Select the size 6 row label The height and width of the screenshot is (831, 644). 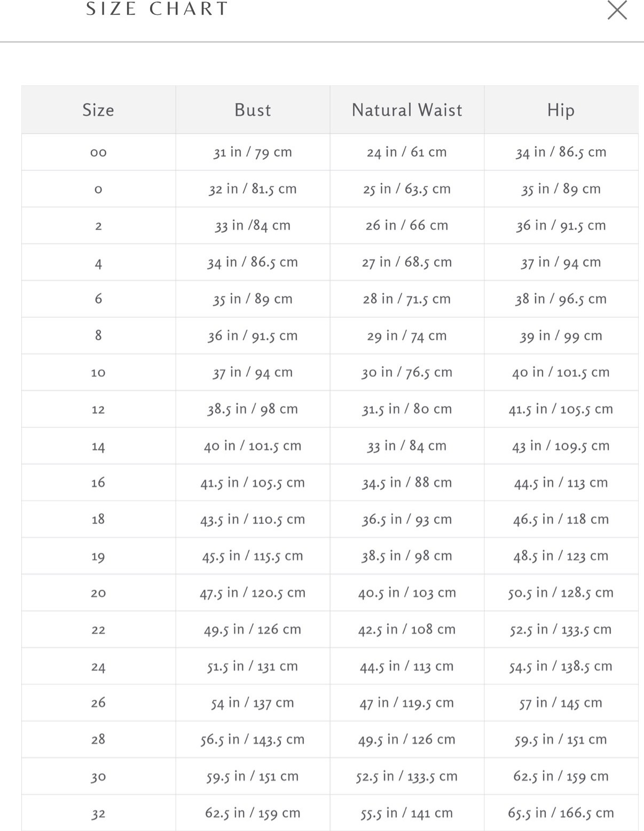(x=98, y=299)
